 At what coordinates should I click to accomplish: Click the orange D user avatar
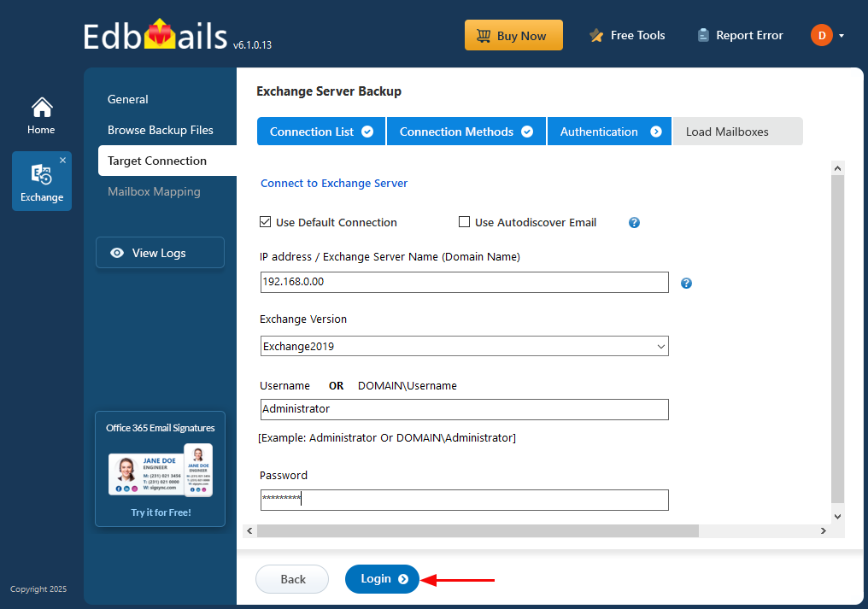[x=822, y=35]
